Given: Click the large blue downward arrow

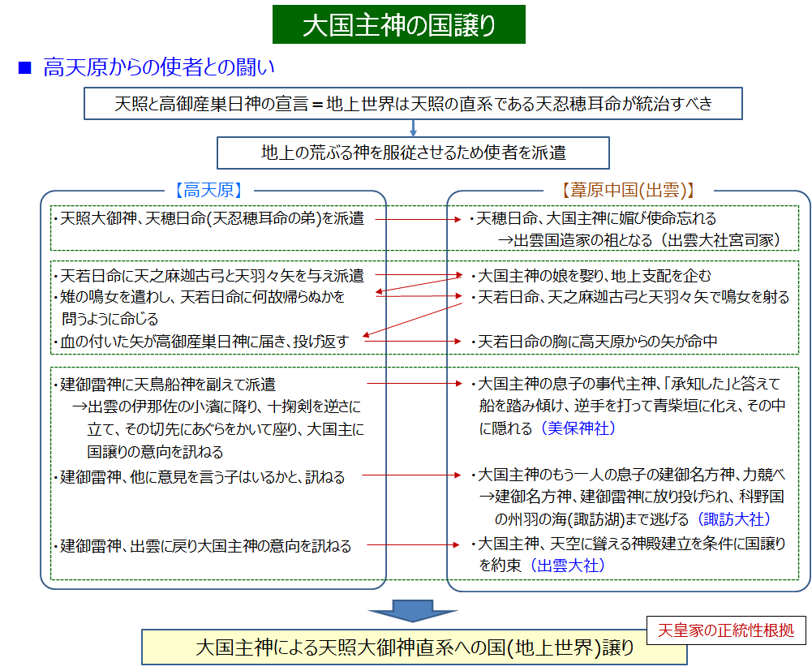Looking at the screenshot, I should tap(413, 611).
